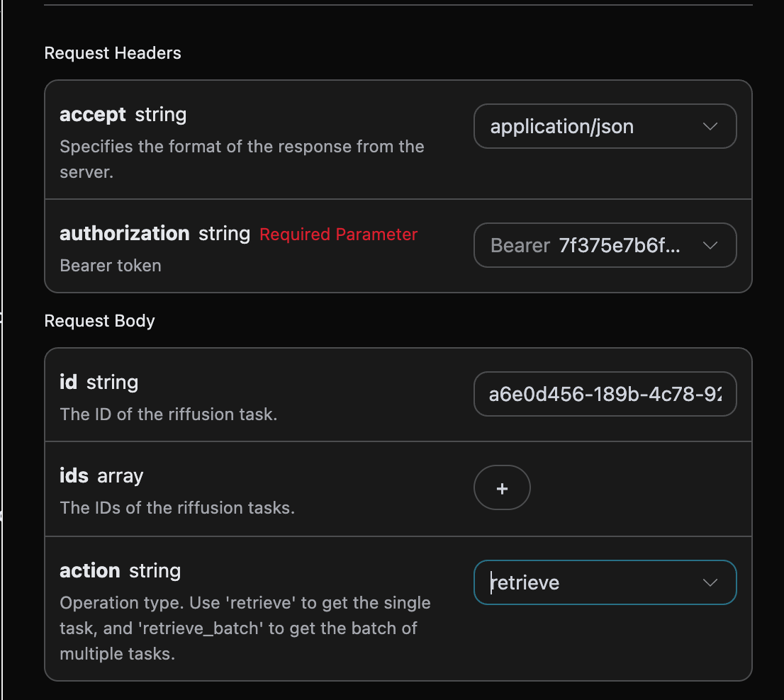Click 'The IDs of the riffusion tasks.' description
Viewport: 784px width, 700px height.
(177, 508)
